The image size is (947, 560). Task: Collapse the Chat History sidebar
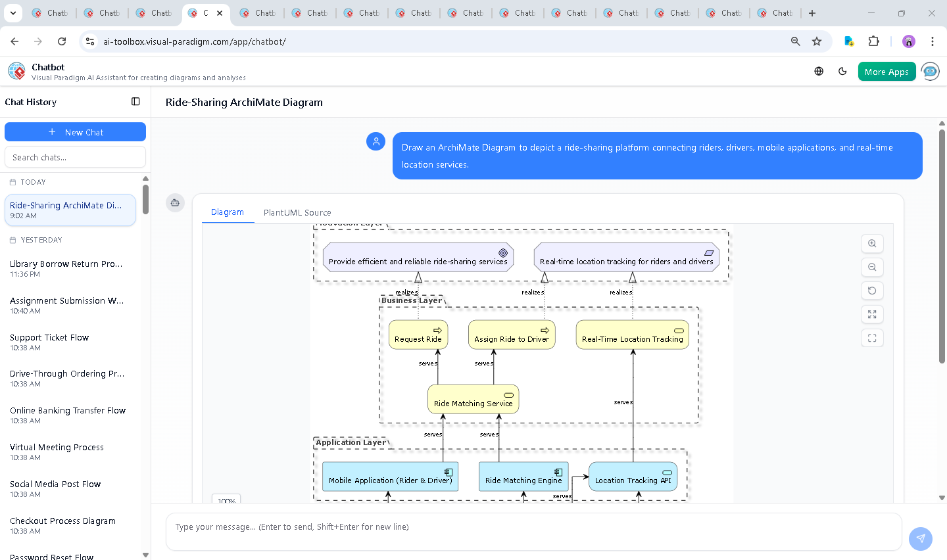(135, 102)
